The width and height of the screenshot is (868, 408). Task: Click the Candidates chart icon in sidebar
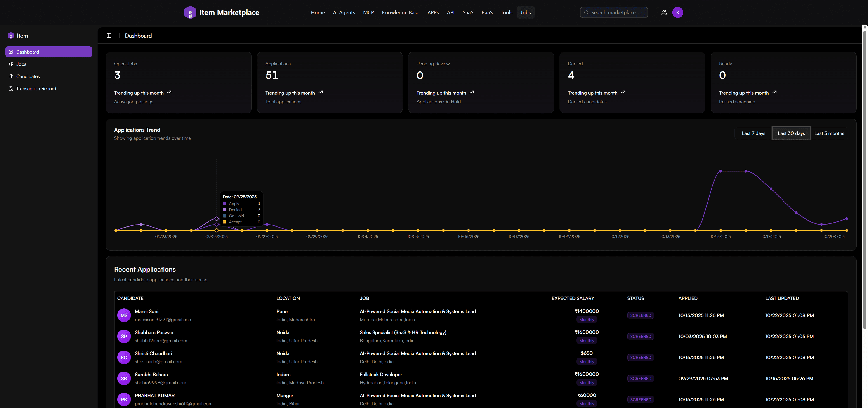(11, 76)
